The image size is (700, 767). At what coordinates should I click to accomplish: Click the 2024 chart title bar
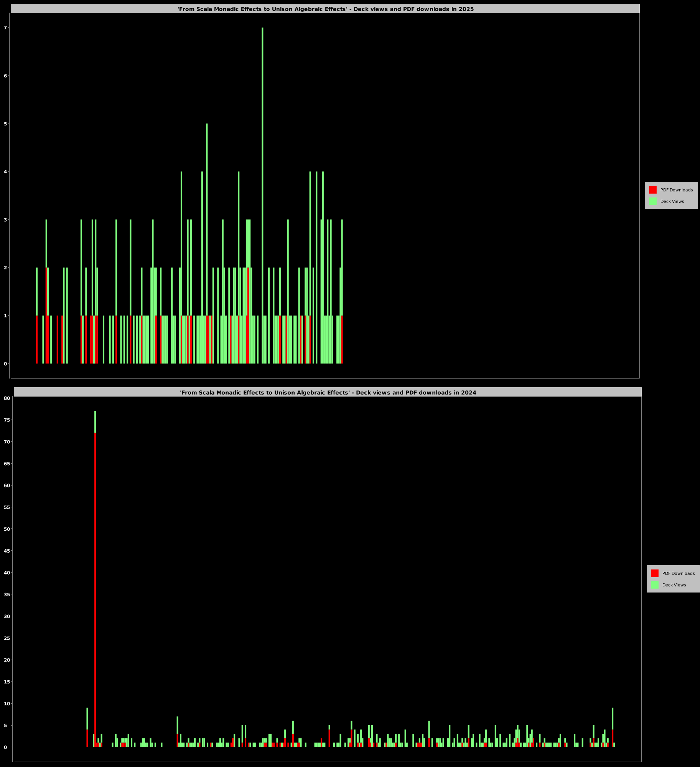coord(328,392)
